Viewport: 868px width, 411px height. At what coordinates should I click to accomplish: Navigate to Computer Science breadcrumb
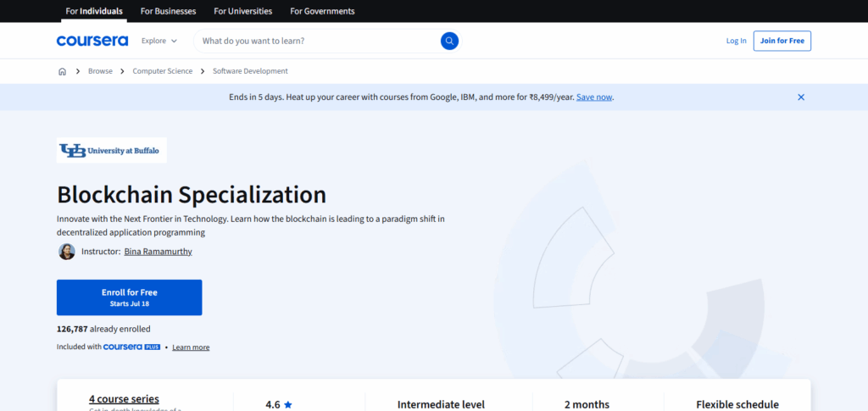click(162, 71)
